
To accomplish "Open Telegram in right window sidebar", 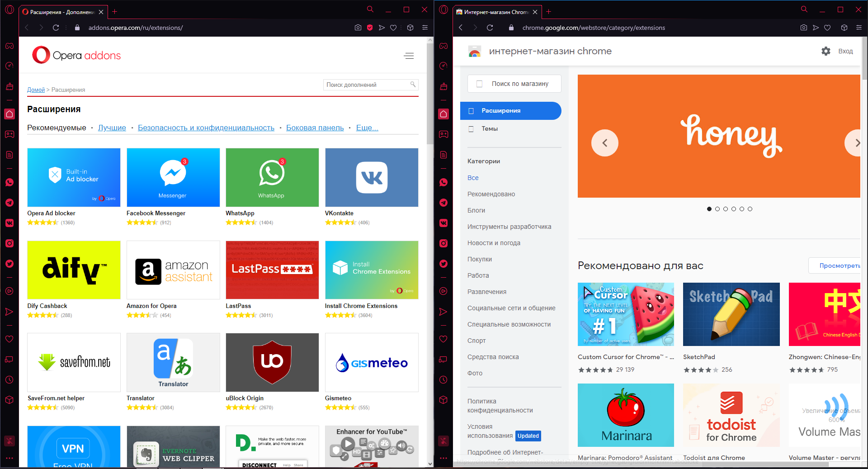I will (x=443, y=203).
